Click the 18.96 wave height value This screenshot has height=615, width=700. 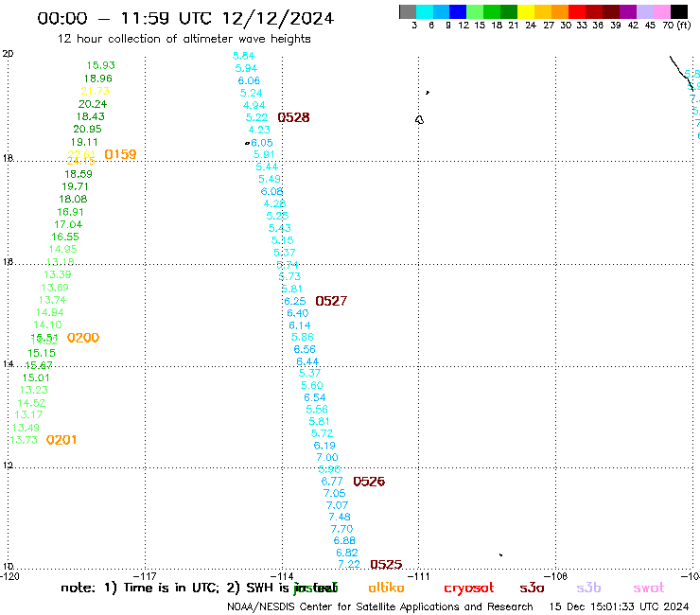coord(98,79)
